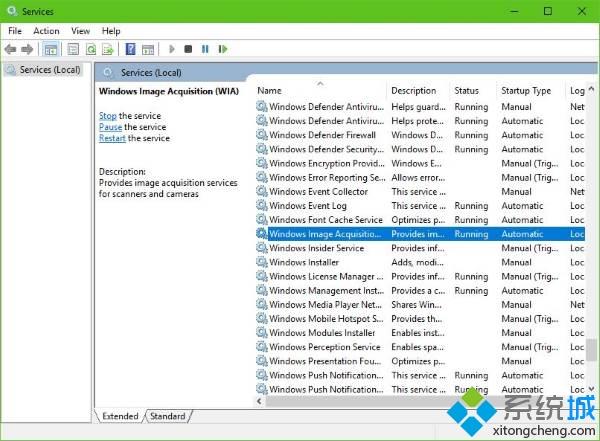Viewport: 600px width, 441px height.
Task: Click the Restart the service link
Action: pos(112,138)
